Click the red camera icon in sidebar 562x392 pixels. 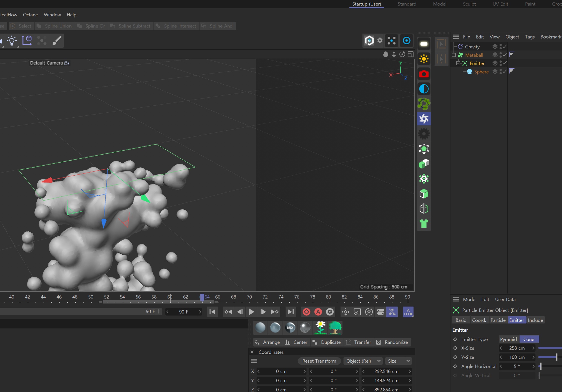coord(424,74)
